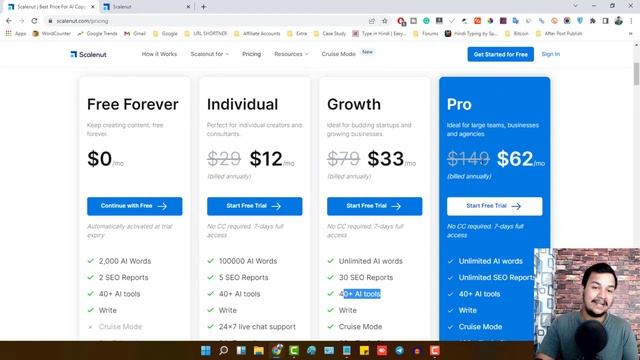This screenshot has width=640, height=360.
Task: Go back with the browser back arrow
Action: click(x=9, y=21)
